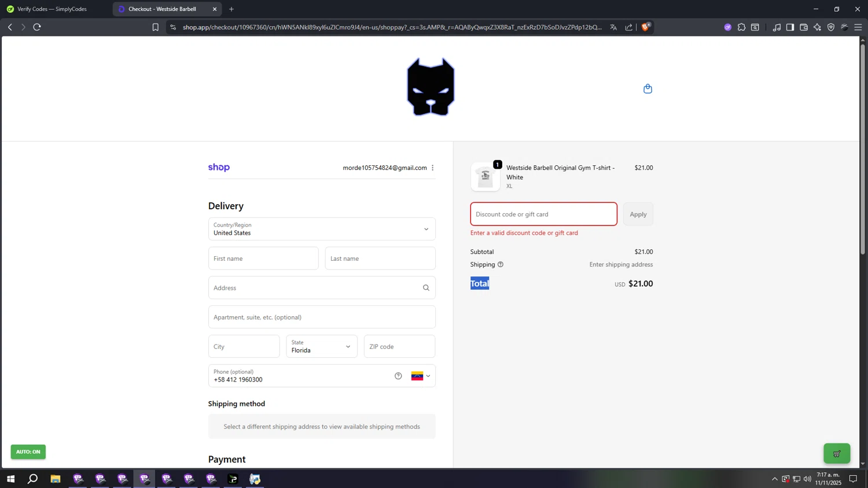Open the extensions puzzle-piece menu

point(741,27)
